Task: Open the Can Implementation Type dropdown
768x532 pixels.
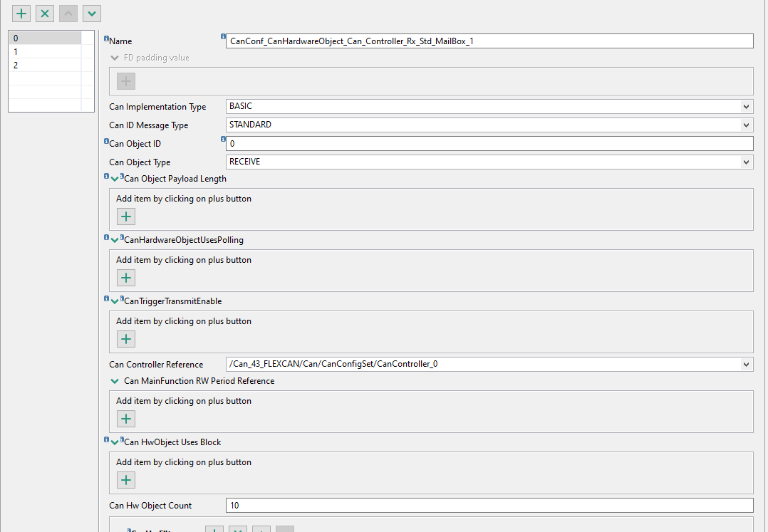Action: (x=746, y=107)
